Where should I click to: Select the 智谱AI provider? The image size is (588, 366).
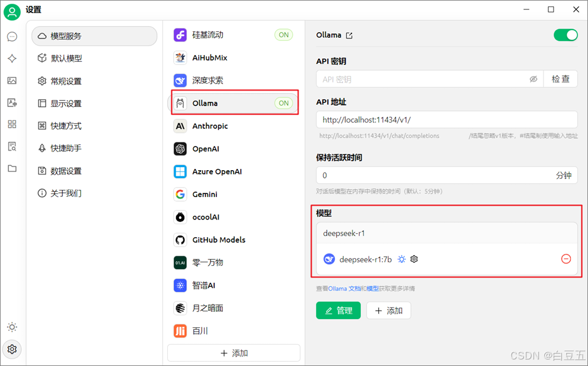pos(234,285)
